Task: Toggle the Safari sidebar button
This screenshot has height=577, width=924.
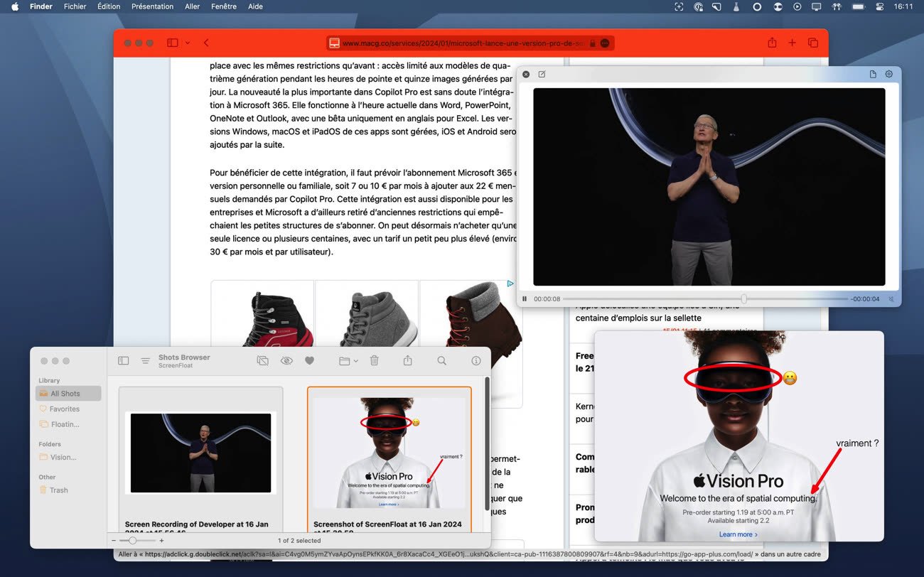Action: click(173, 43)
